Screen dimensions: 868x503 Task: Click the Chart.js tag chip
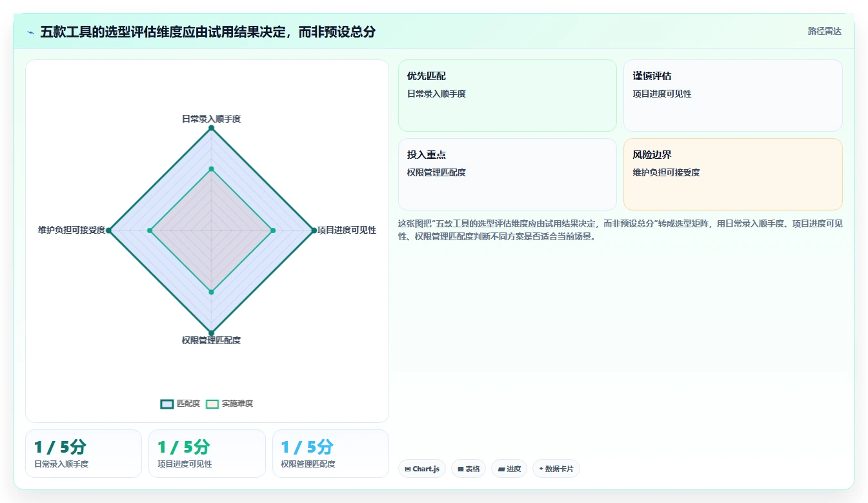pyautogui.click(x=421, y=469)
